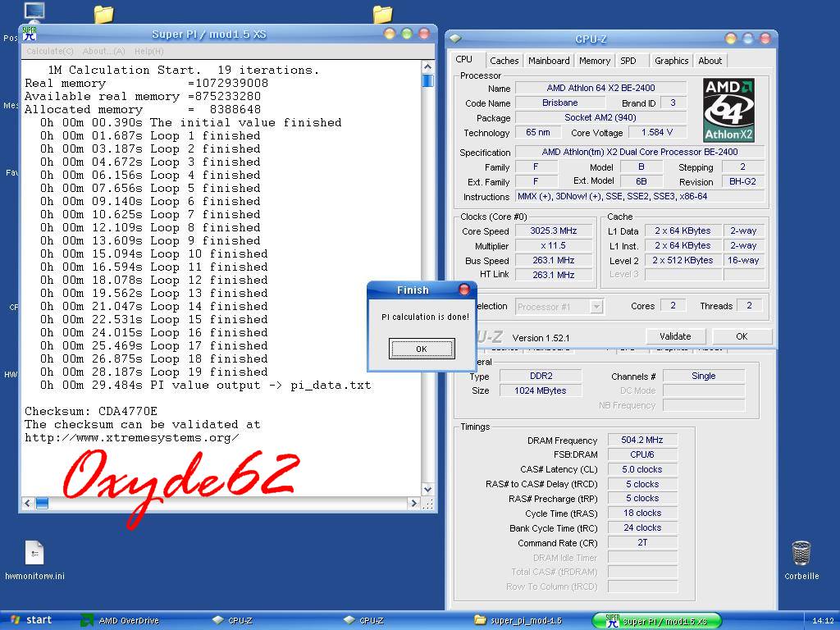Click the vertical scrollbar thumb in Super PI
This screenshot has width=840, height=630.
[427, 80]
